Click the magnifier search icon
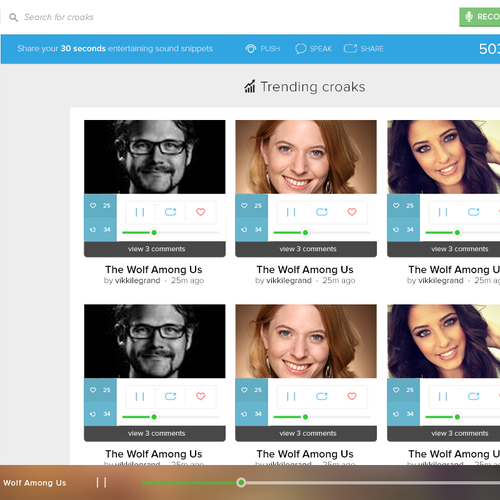The width and height of the screenshot is (500, 500). point(13,17)
